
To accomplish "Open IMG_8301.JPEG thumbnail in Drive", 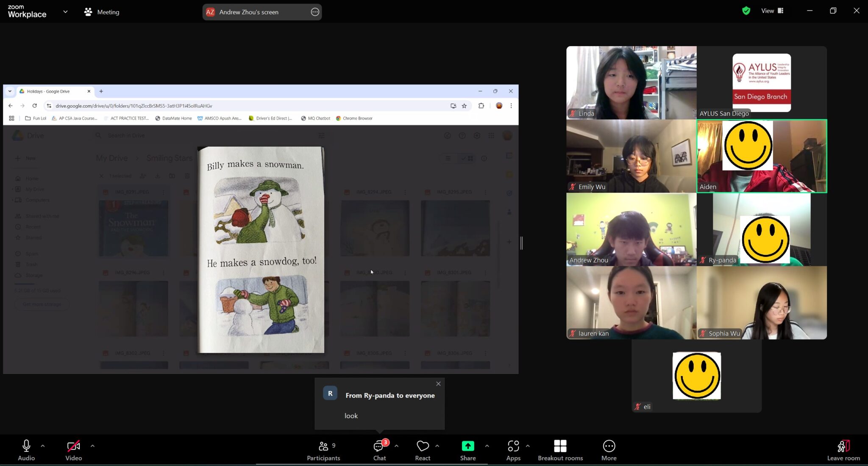I will pos(455,309).
